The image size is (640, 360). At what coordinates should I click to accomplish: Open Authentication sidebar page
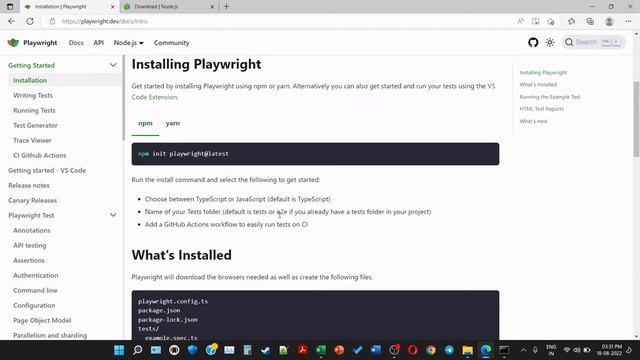tap(36, 276)
